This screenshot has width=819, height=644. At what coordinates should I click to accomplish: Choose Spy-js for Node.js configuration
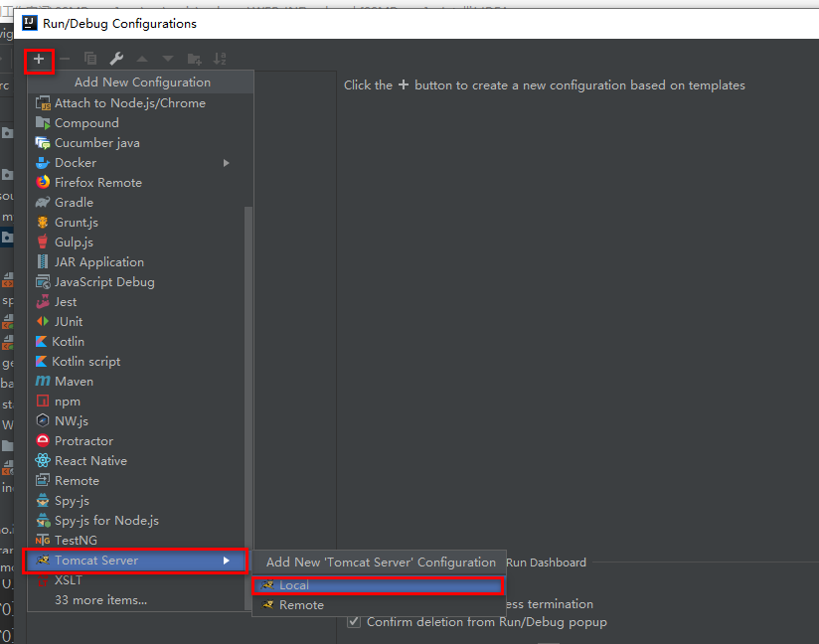(137, 521)
